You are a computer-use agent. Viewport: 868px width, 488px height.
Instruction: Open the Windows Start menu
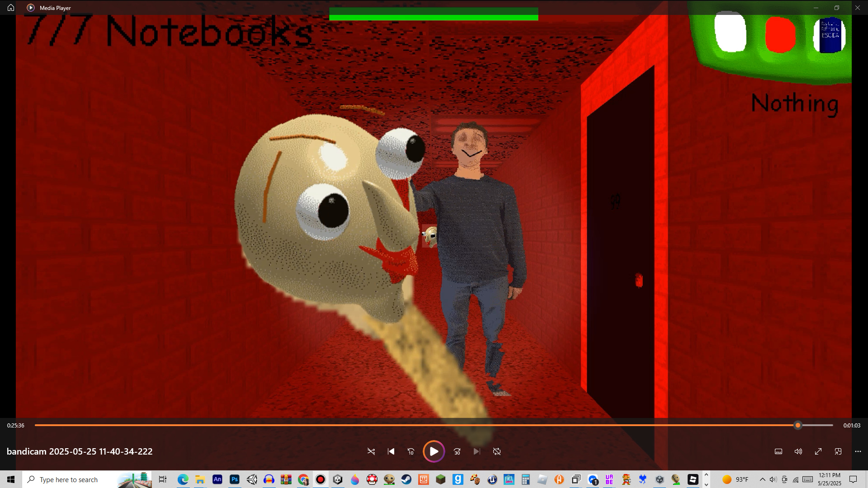[11, 479]
